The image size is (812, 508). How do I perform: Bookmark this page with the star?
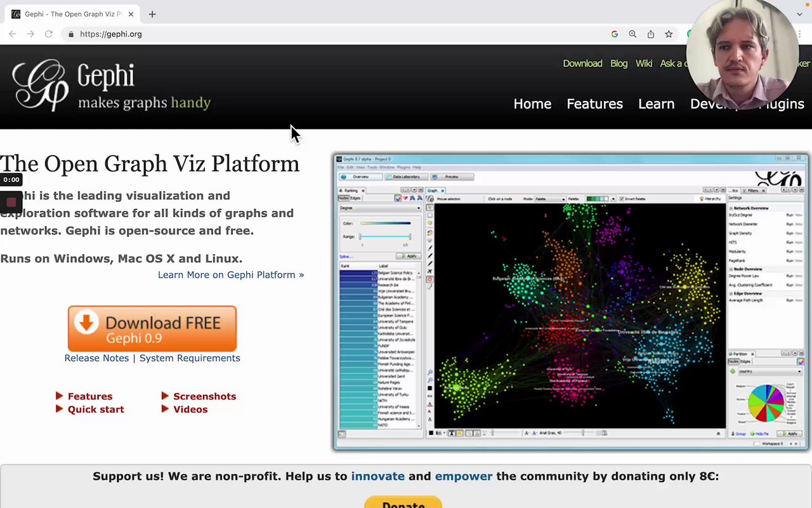click(x=669, y=34)
